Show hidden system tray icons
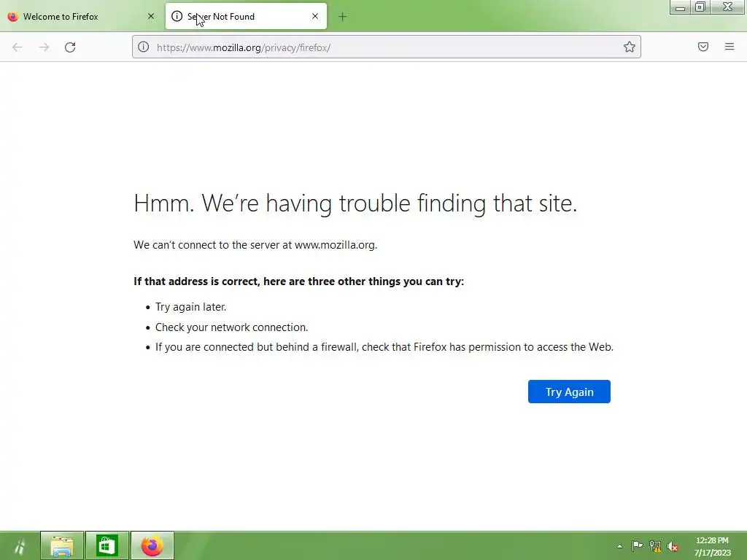Viewport: 747px width, 560px height. (619, 546)
